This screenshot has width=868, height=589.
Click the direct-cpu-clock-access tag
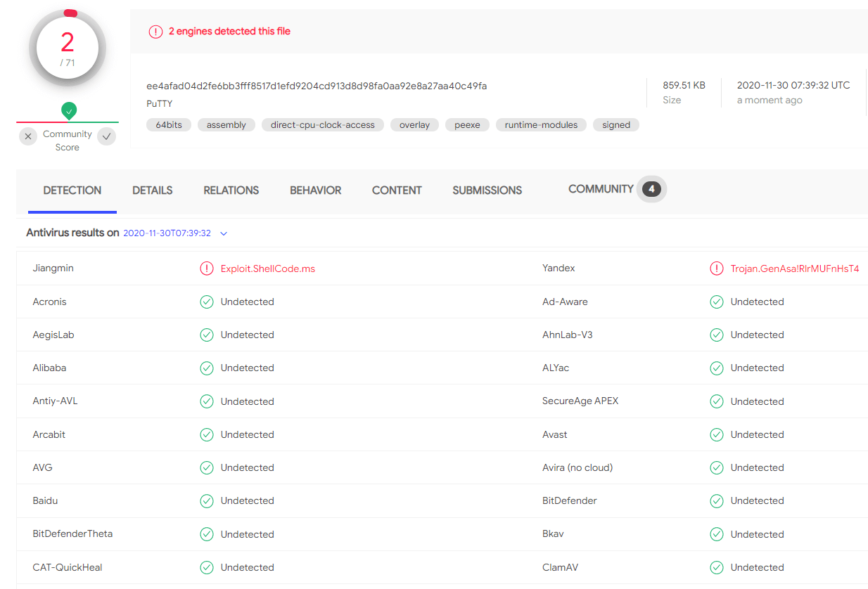click(323, 125)
